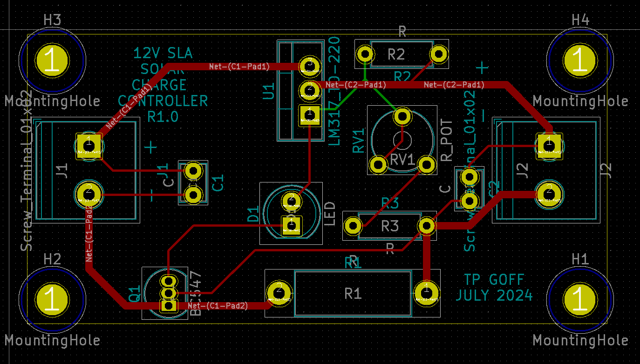Viewport: 640px width, 364px height.
Task: Click the U1 reference designator
Action: [x=269, y=91]
